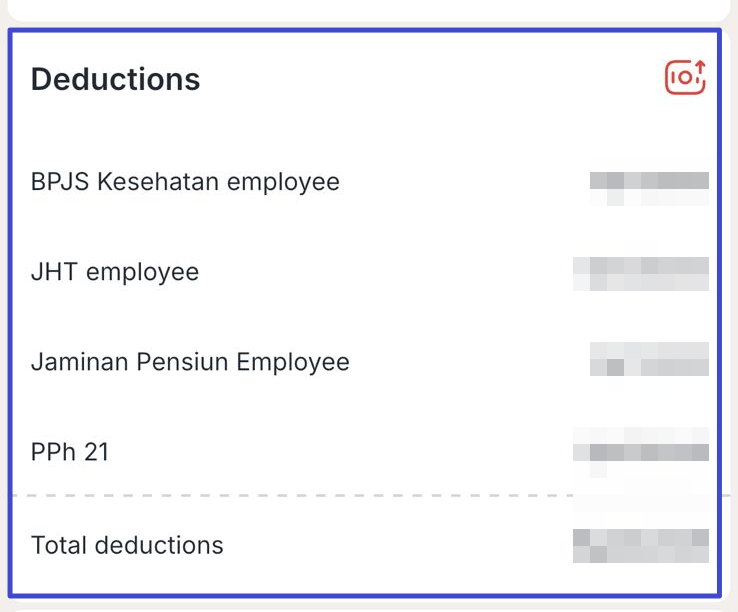This screenshot has width=738, height=612.
Task: Click empty space in the Total deductions row
Action: point(398,545)
